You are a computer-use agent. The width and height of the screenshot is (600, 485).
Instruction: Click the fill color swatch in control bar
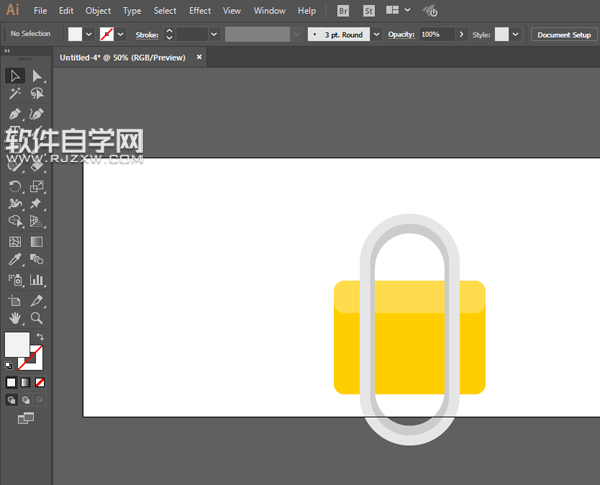[75, 34]
